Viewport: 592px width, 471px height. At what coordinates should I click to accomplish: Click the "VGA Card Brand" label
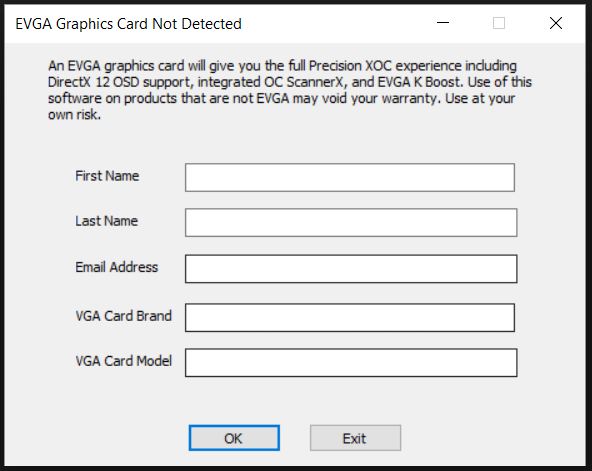(123, 316)
